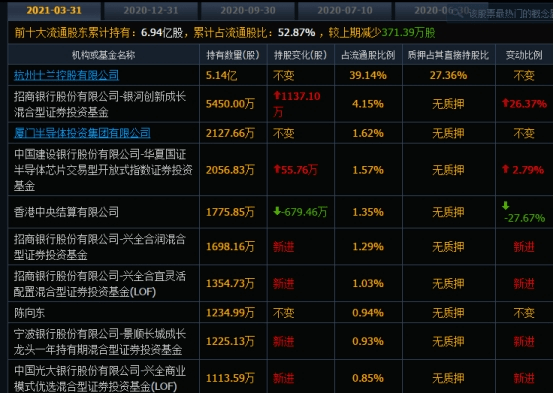Click the green 371.39万股 reduction figure
This screenshot has width=554, height=394.
click(x=408, y=33)
